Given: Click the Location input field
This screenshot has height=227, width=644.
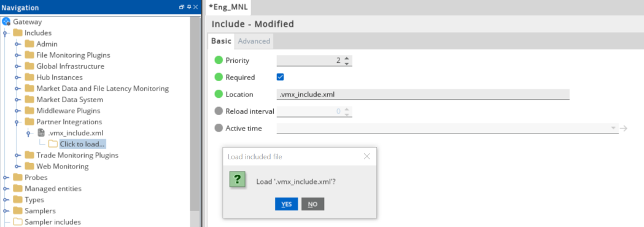Looking at the screenshot, I should tap(423, 94).
